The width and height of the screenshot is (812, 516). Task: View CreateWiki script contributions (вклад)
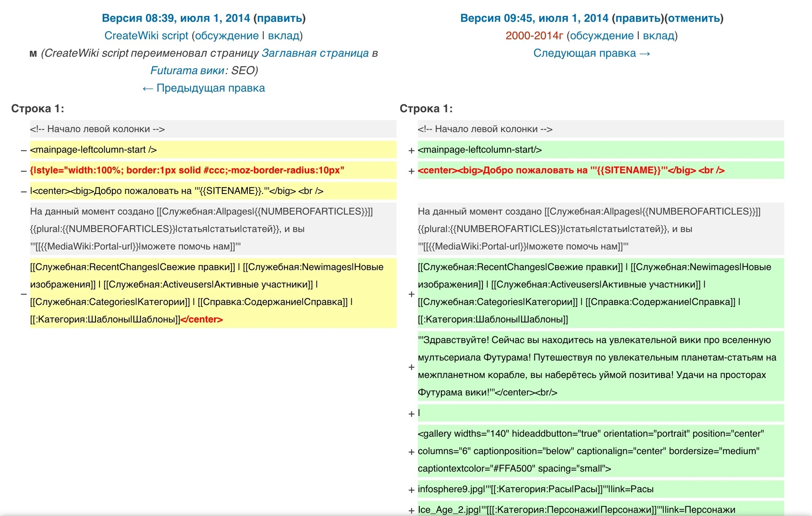point(283,36)
